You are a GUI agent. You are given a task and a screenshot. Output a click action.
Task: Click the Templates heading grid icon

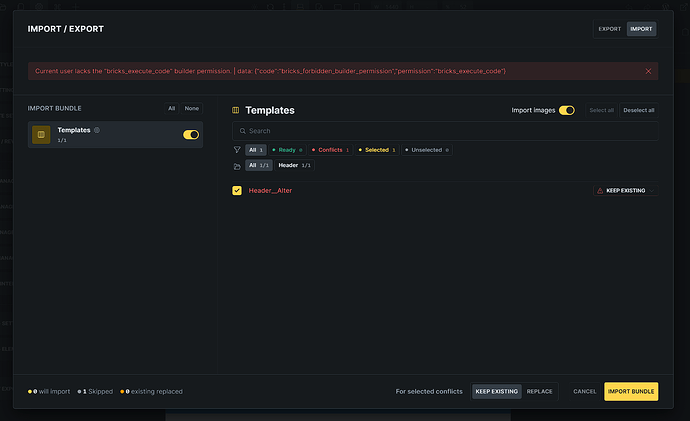point(236,110)
